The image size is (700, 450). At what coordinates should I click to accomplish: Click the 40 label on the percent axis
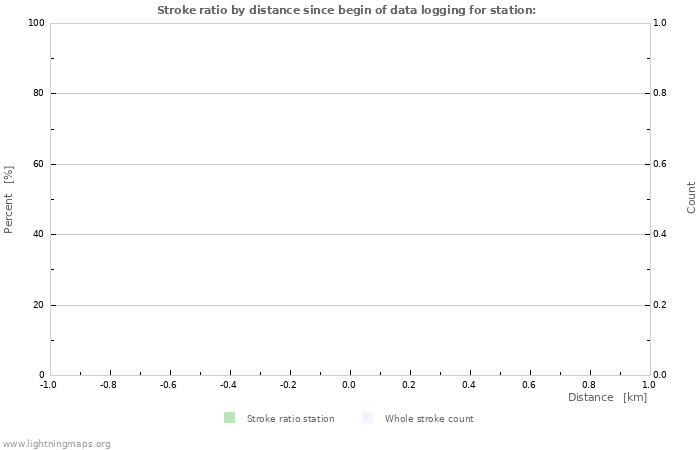[38, 235]
